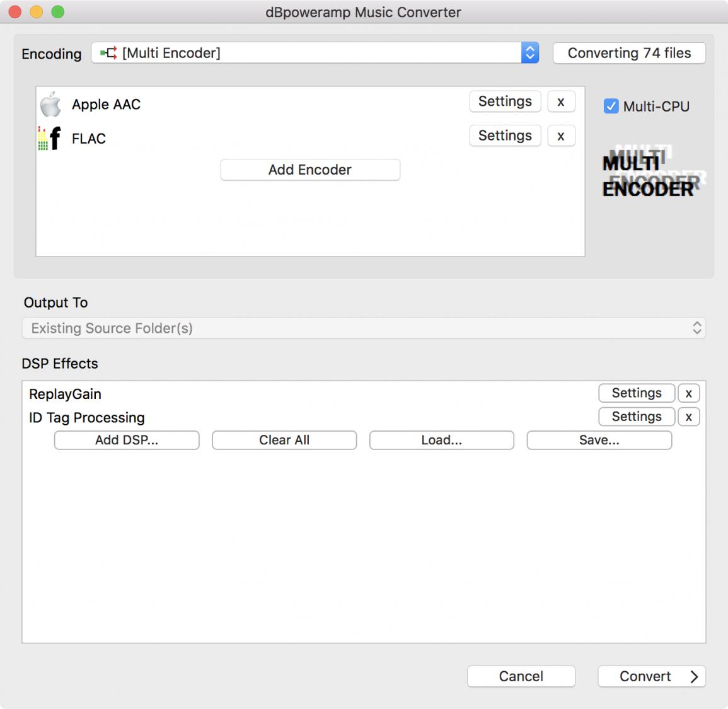Open ReplayGain Settings
Image resolution: width=728 pixels, height=709 pixels.
(636, 393)
